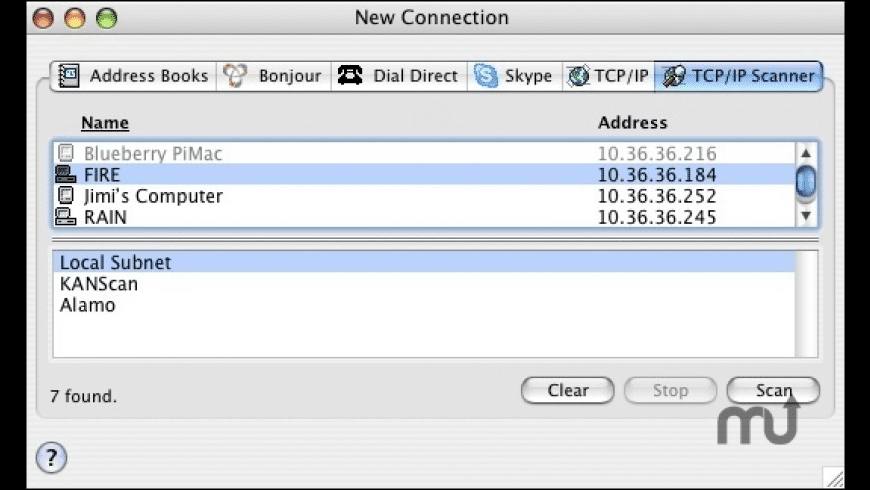
Task: Select the FIRE host name
Action: coord(102,175)
